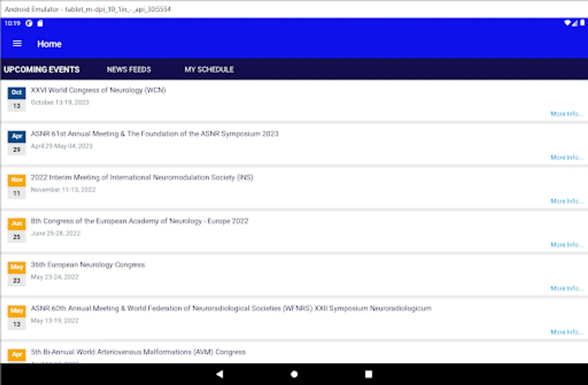Open More Info for 2022 Interim Meeting INS
Viewport: 588px width, 385px height.
pos(567,201)
